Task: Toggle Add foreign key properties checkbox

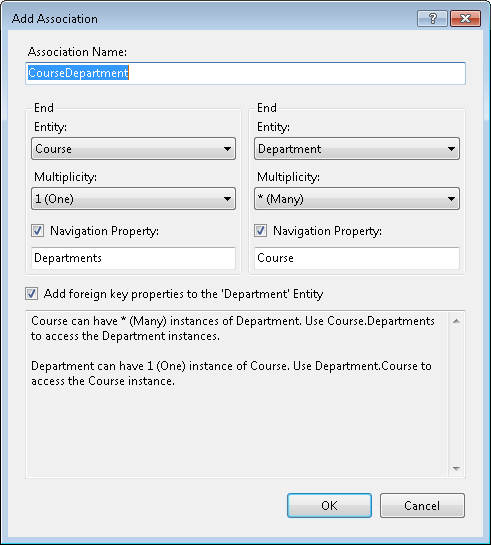Action: tap(31, 294)
